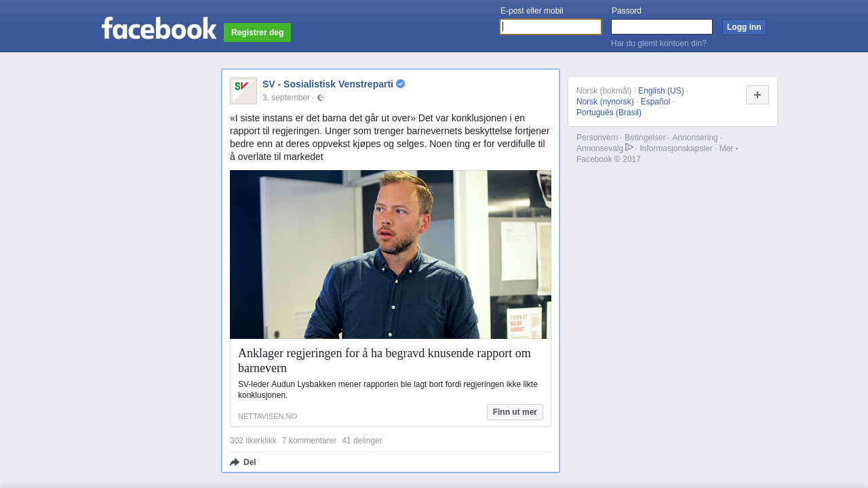The width and height of the screenshot is (868, 488).
Task: Open the 7 kommentarer link
Action: pyautogui.click(x=309, y=441)
